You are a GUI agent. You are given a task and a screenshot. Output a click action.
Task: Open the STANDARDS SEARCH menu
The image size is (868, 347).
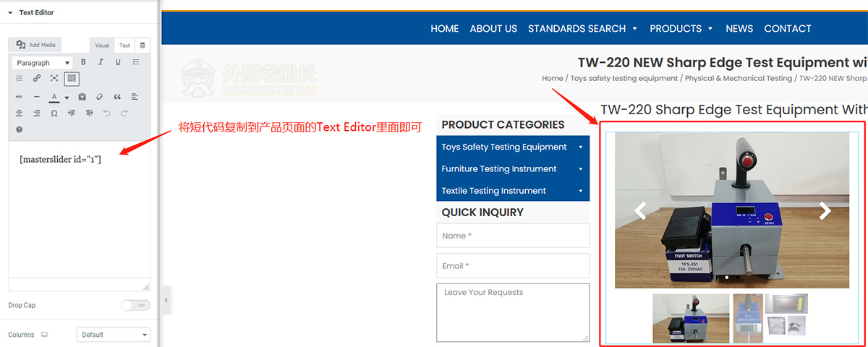coord(582,28)
